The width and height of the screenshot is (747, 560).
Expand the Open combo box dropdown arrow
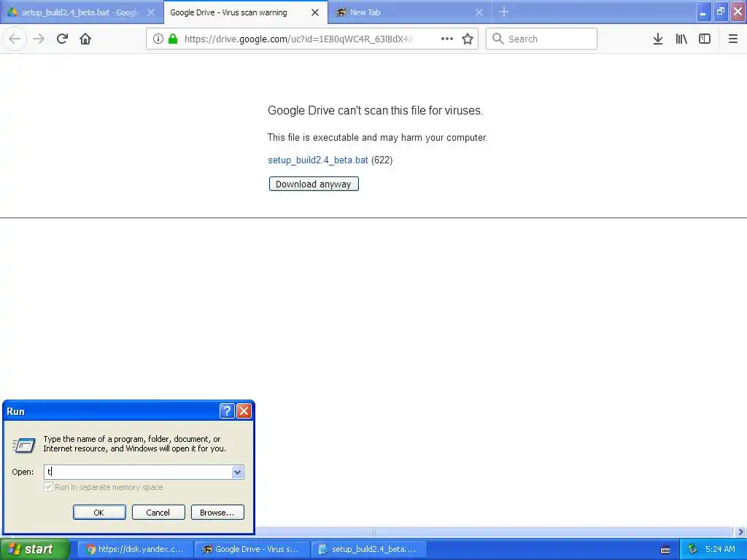(x=237, y=472)
